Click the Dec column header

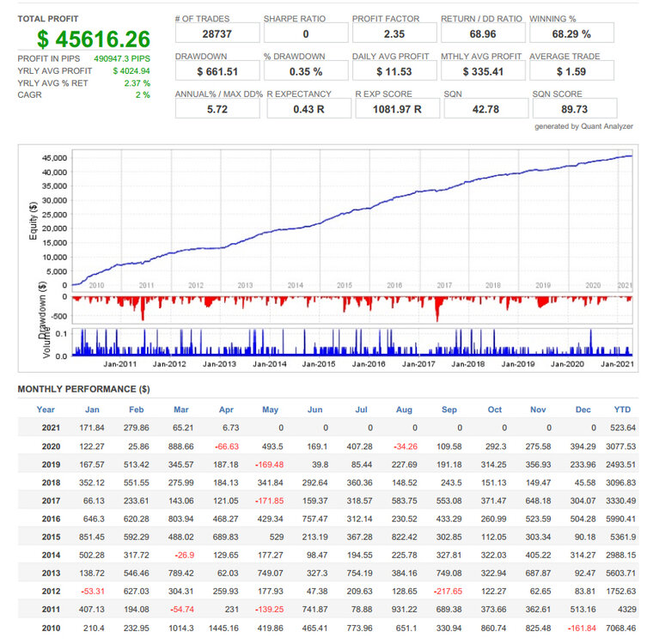583,410
